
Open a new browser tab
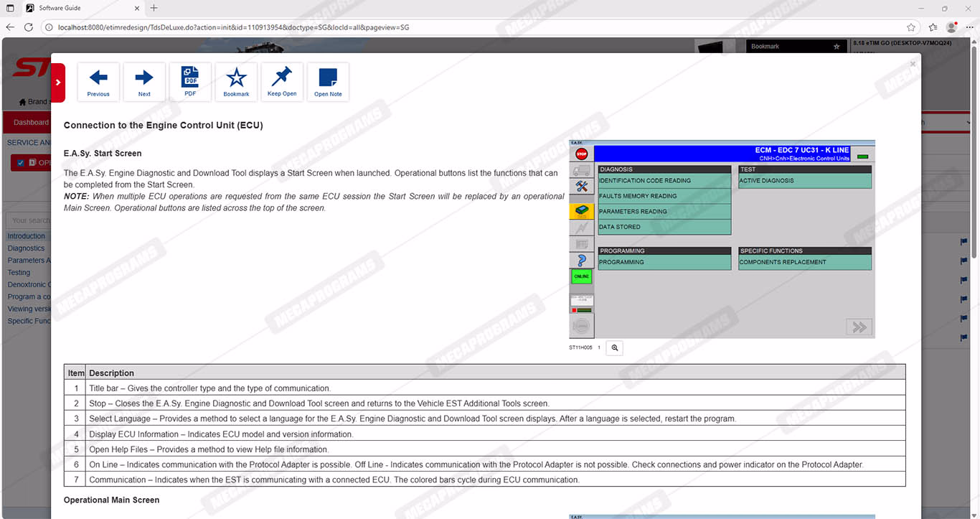click(x=154, y=8)
